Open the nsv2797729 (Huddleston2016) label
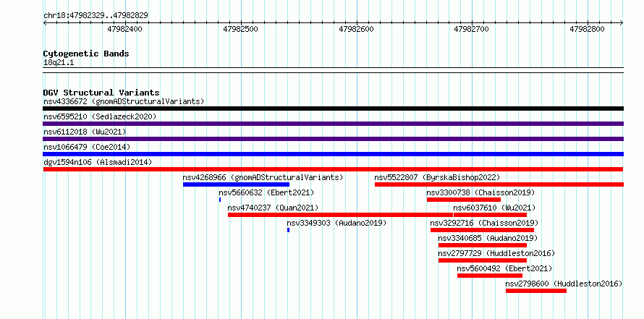Viewport: 644px width, 319px height. pyautogui.click(x=496, y=253)
